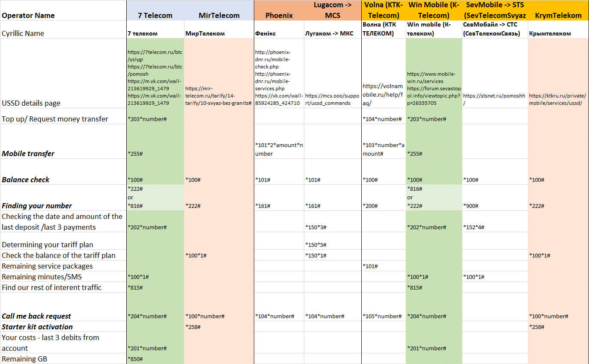The width and height of the screenshot is (589, 364).
Task: Select 7 Telecom's '*222# or *816#' cell
Action: [x=155, y=198]
